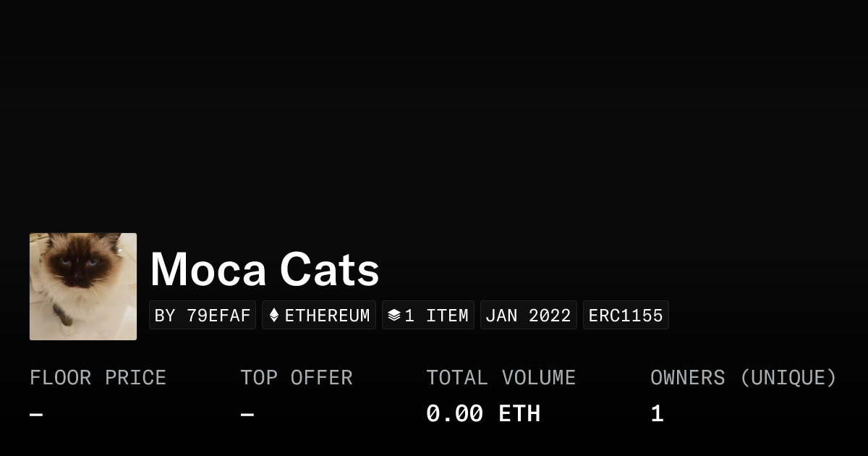Click the dash value under TOP OFFER
This screenshot has width=868, height=456.
pyautogui.click(x=247, y=415)
